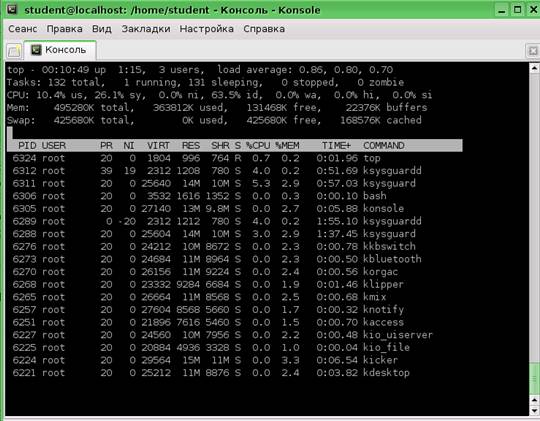Click the %MEM column header

click(x=287, y=146)
